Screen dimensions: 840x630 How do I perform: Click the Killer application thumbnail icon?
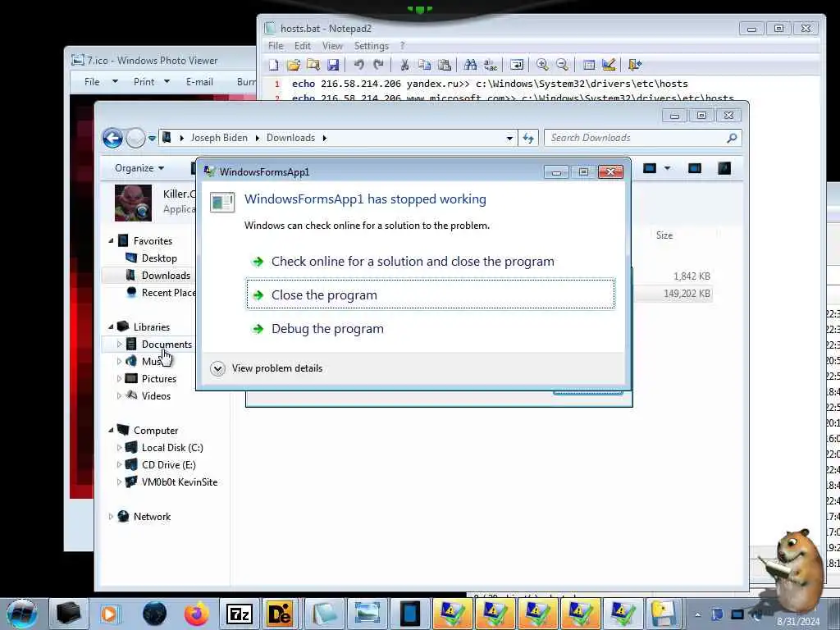tap(133, 203)
